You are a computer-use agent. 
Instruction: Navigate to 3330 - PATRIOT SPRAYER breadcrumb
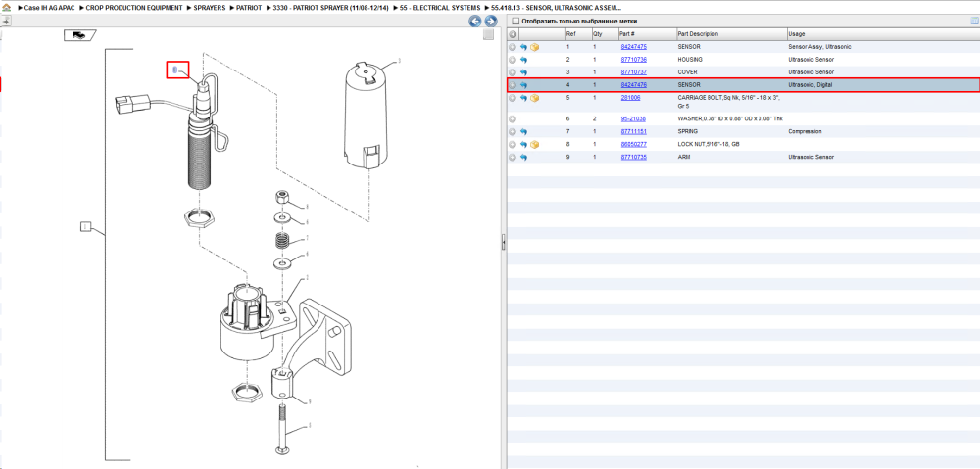330,8
